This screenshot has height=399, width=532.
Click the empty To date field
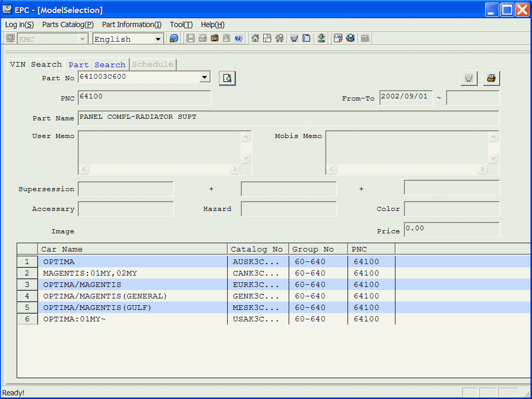[473, 98]
